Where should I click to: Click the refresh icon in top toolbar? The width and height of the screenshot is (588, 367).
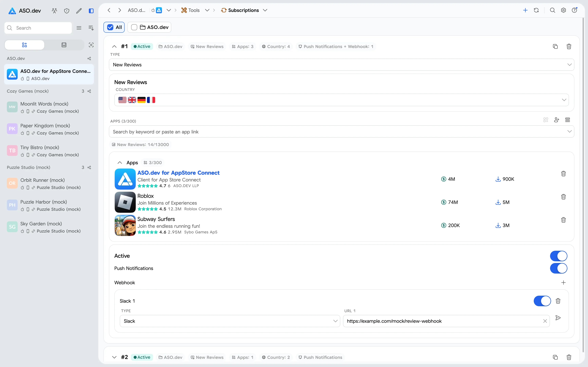(536, 10)
